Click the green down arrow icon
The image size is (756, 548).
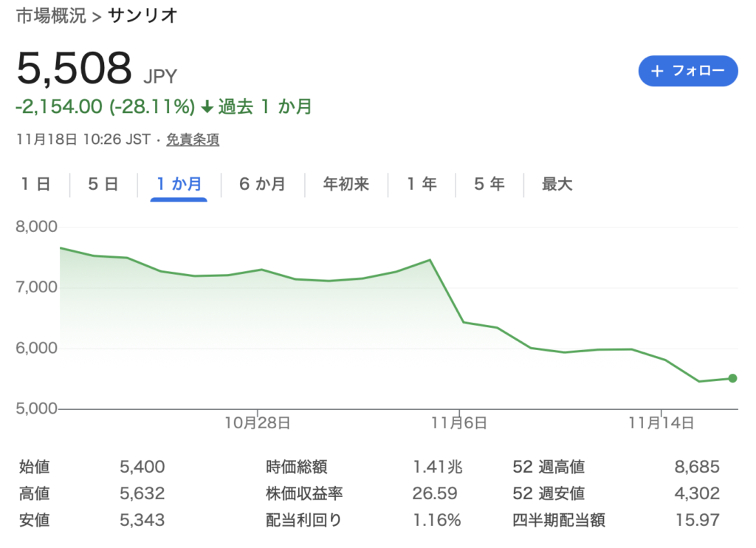click(x=206, y=108)
